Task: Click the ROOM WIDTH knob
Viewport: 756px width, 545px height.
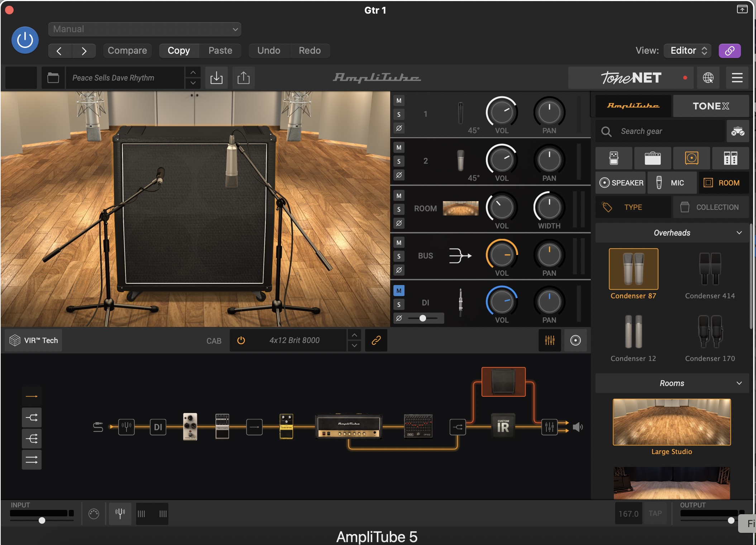Action: coord(549,207)
